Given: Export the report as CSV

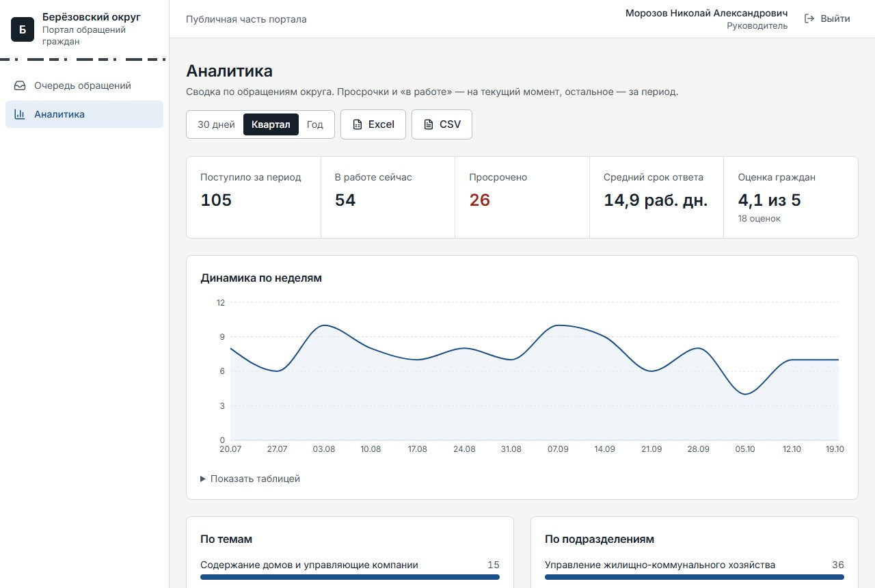Looking at the screenshot, I should pos(442,124).
